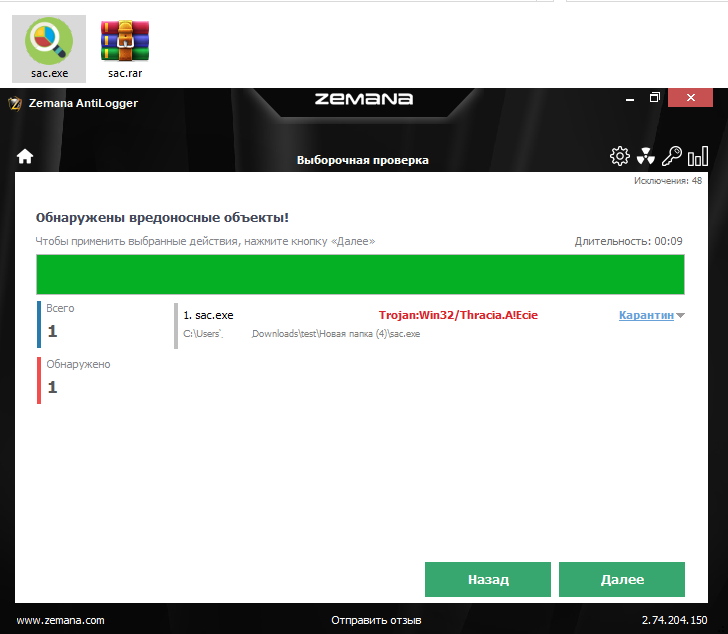The image size is (728, 634).
Task: Click the Длительность: 00:09 duration text
Action: tap(628, 241)
